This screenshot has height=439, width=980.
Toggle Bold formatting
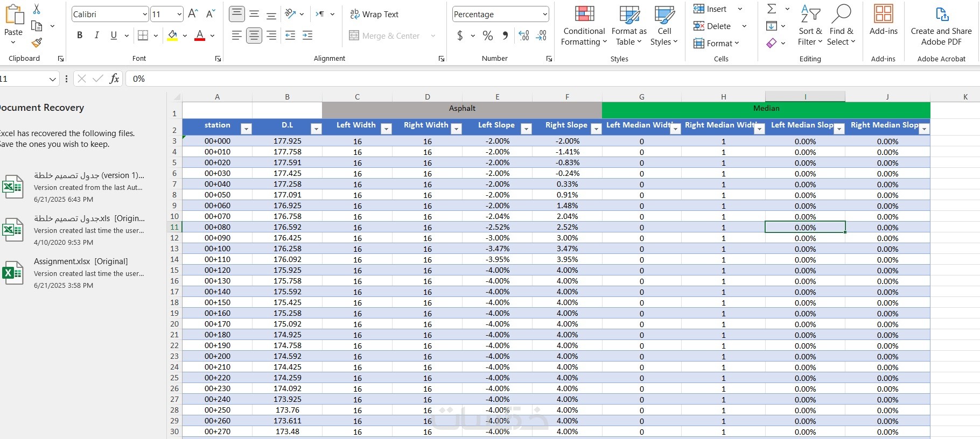point(80,36)
